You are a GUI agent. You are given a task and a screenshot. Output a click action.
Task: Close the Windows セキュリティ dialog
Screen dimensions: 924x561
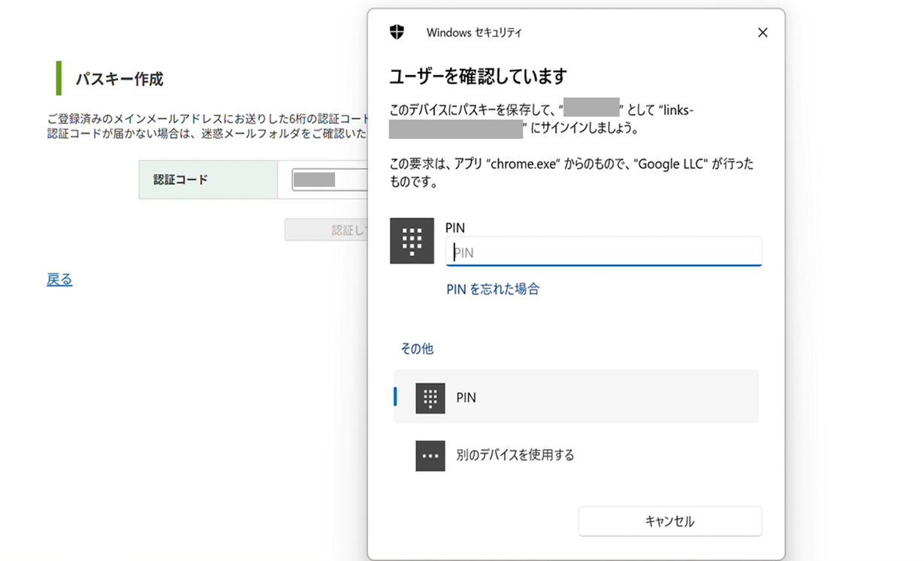pos(762,32)
